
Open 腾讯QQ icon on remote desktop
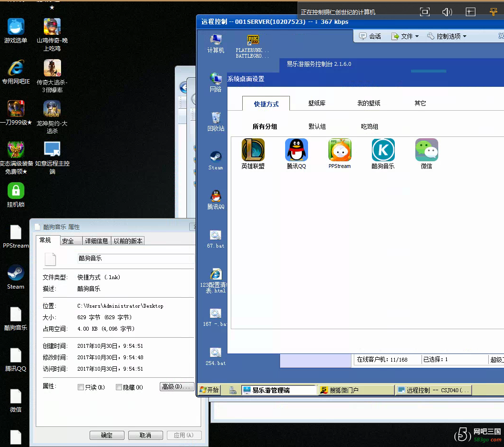pos(216,200)
